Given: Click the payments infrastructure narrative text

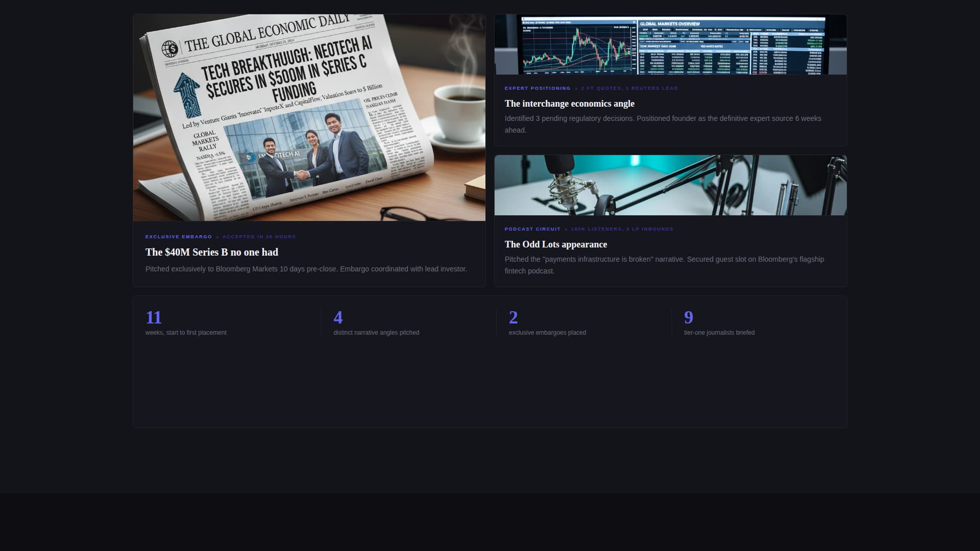Looking at the screenshot, I should pos(664,265).
